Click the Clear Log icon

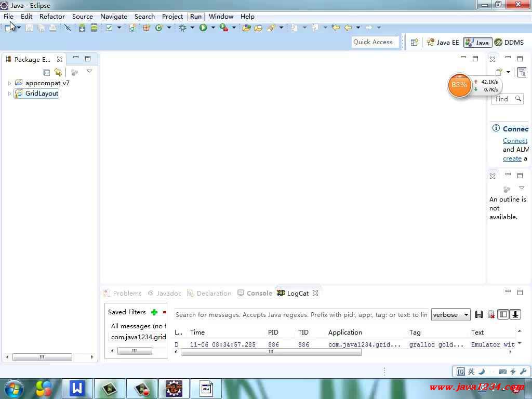point(490,314)
